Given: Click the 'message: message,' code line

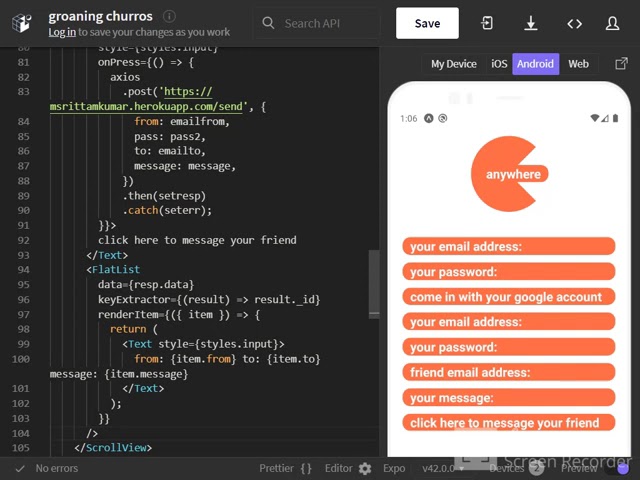Looking at the screenshot, I should [185, 166].
